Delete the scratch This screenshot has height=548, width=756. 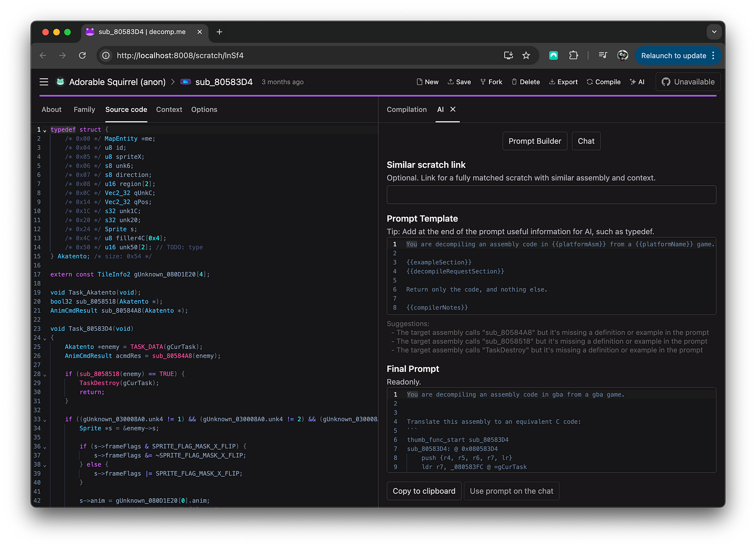pos(525,82)
